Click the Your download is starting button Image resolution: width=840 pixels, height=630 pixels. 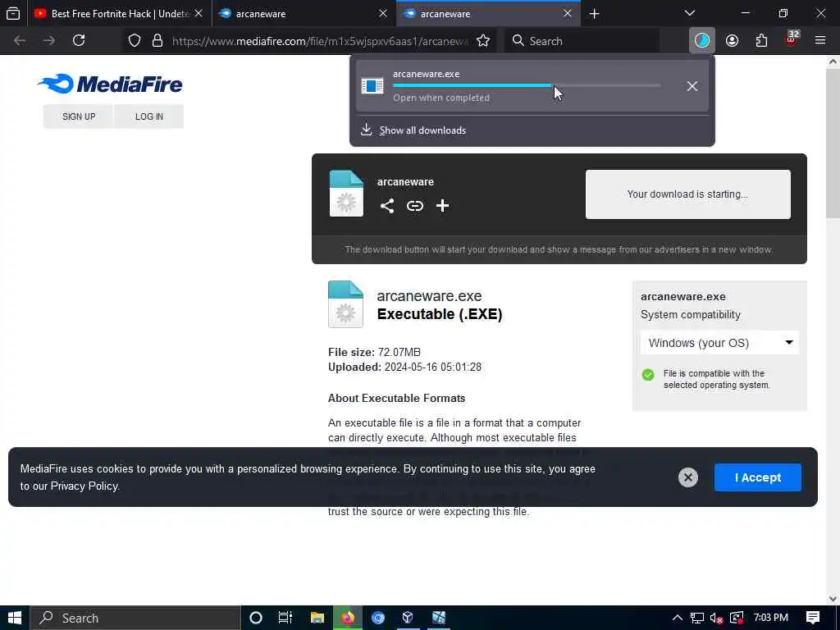pyautogui.click(x=688, y=194)
